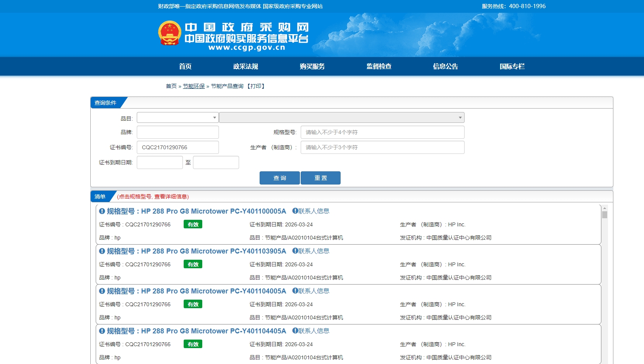644x364 pixels.
Task: Click 联系人信息 link for PC-Y401104405A
Action: pyautogui.click(x=314, y=331)
